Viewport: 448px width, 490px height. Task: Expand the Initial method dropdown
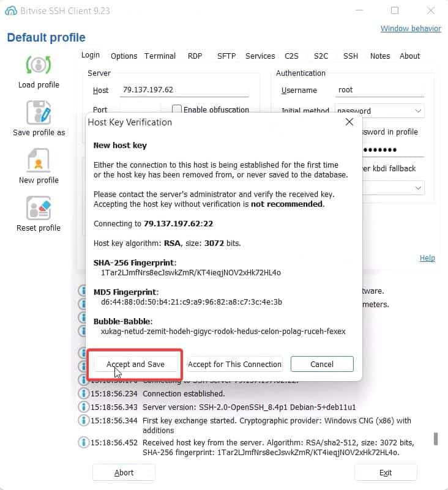(x=418, y=111)
